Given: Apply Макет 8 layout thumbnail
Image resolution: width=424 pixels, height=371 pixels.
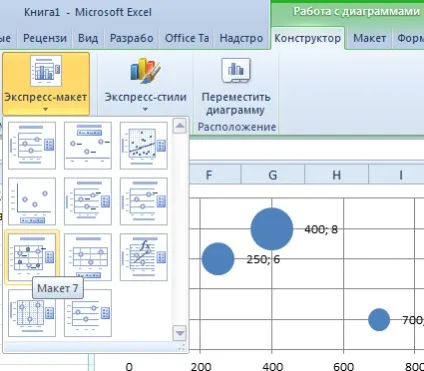Looking at the screenshot, I should 88,257.
